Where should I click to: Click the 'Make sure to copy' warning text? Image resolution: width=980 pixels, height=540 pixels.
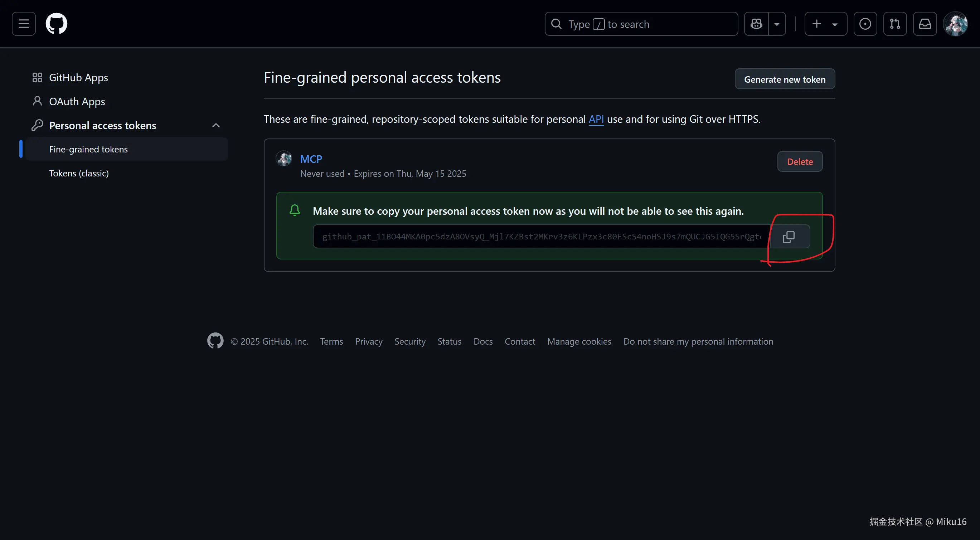tap(528, 211)
